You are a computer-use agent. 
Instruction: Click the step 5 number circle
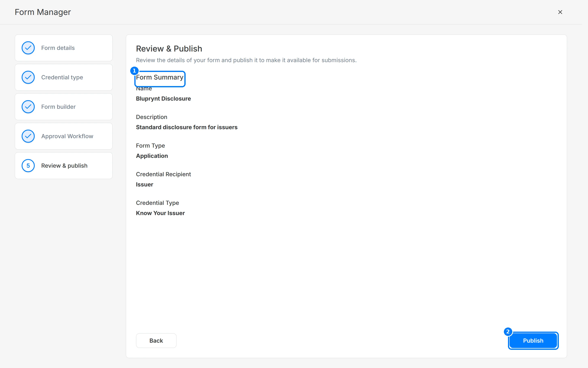(28, 166)
